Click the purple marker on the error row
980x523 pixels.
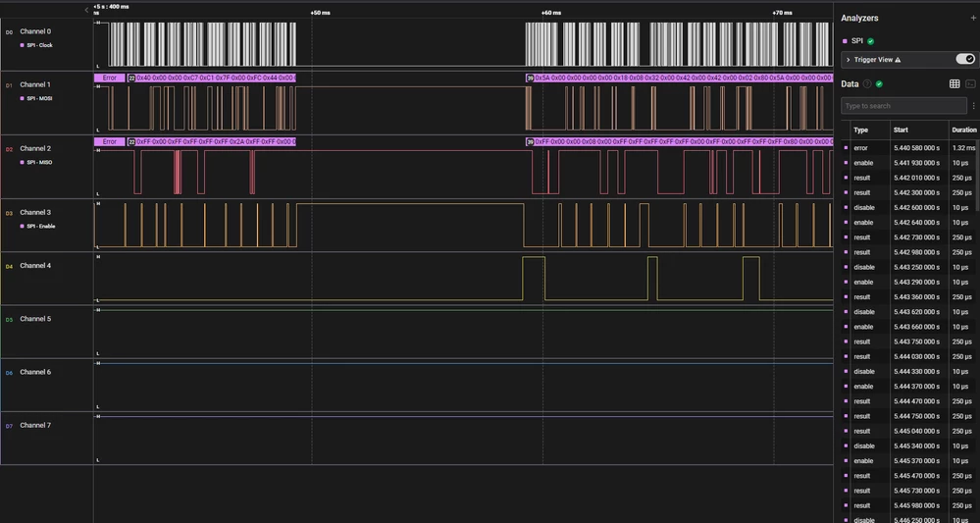pyautogui.click(x=846, y=148)
